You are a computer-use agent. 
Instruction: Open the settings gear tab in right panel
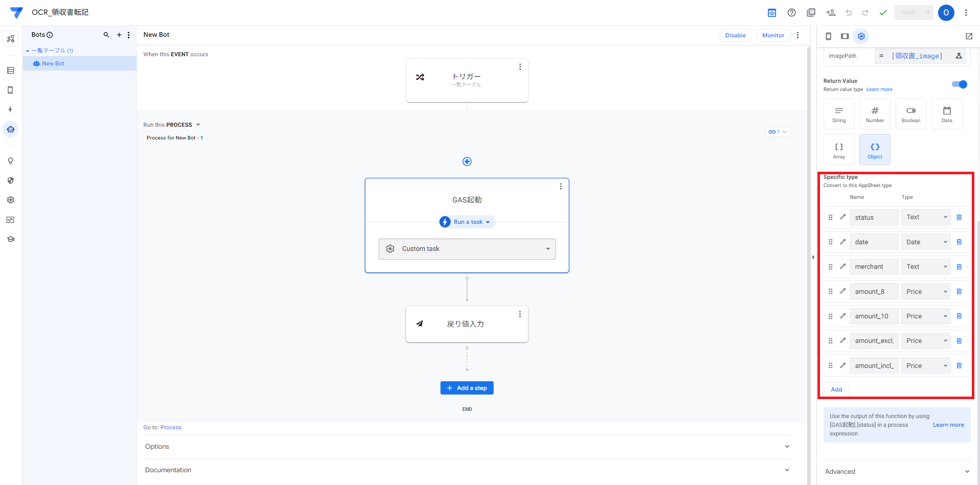(x=861, y=36)
